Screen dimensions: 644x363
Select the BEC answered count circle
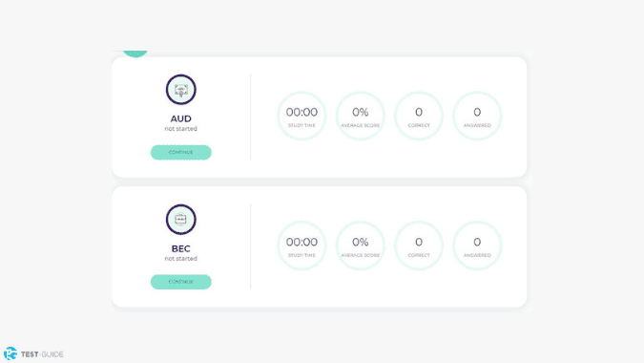477,246
